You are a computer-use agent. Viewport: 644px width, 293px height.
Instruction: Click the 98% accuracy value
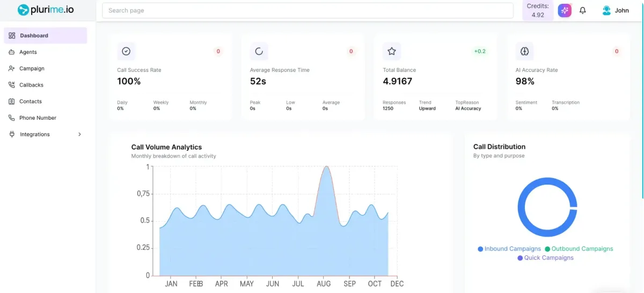click(525, 82)
